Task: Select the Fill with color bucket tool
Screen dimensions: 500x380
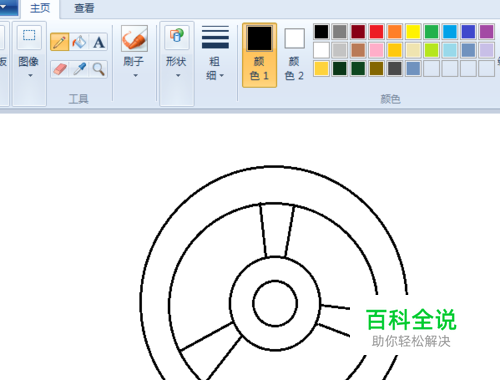Action: coord(79,42)
